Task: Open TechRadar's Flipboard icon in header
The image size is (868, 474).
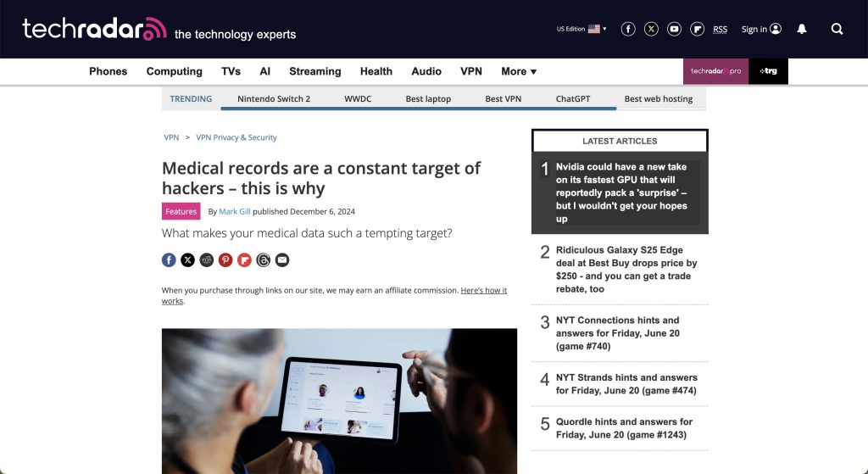Action: pos(697,29)
